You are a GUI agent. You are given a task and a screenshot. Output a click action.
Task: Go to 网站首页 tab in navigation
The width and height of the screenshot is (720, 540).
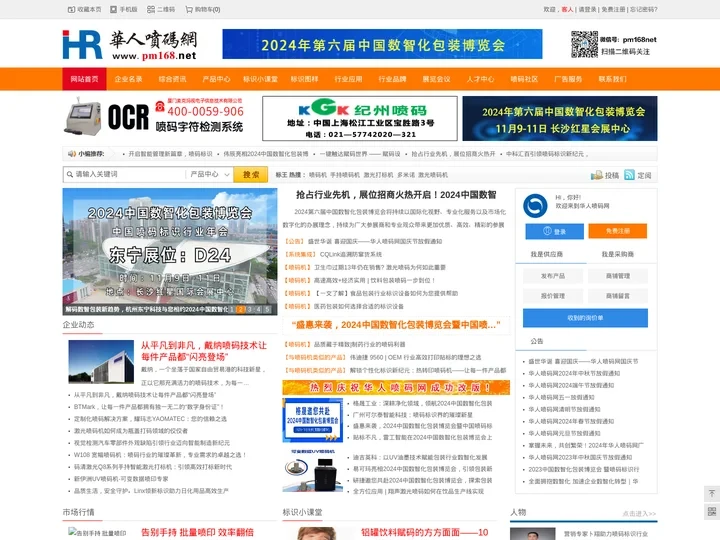84,79
